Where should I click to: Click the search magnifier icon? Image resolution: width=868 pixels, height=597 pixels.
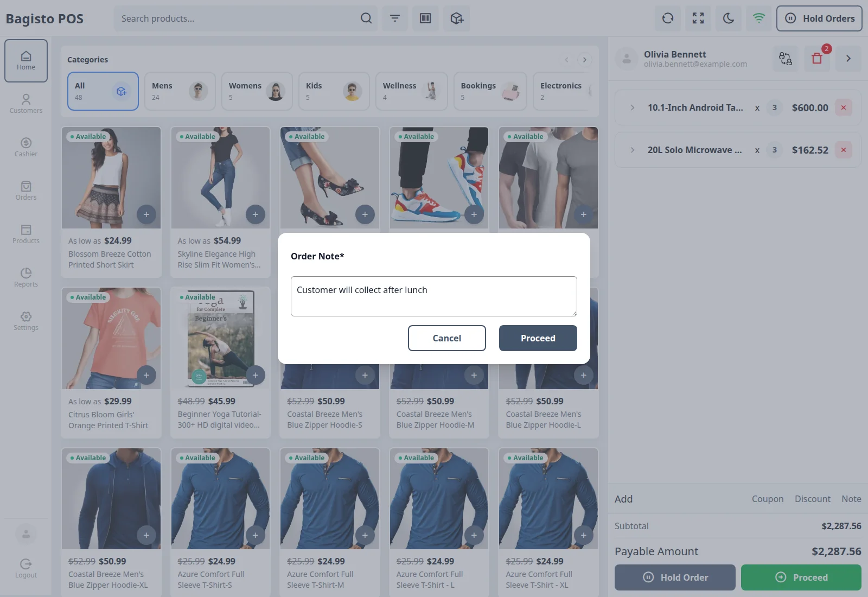(x=366, y=18)
